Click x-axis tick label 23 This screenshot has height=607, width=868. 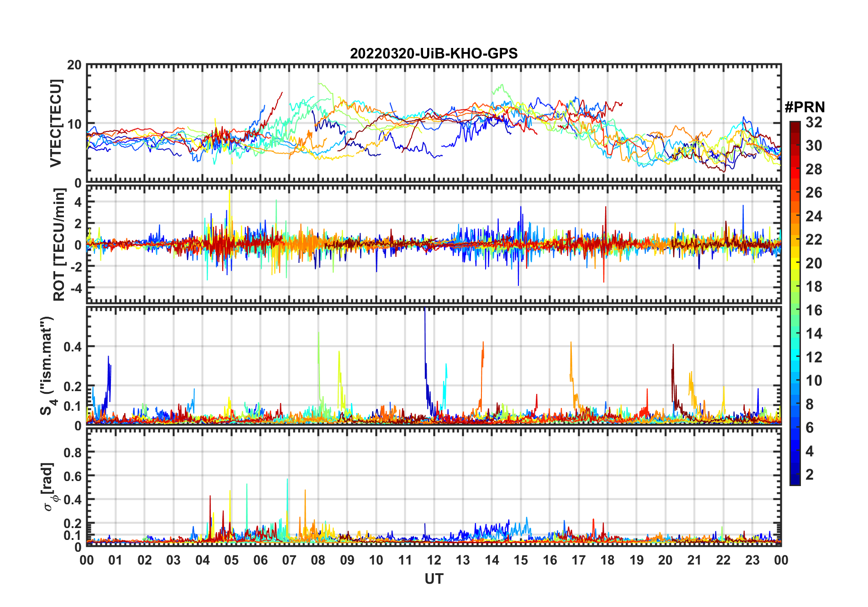pos(752,560)
